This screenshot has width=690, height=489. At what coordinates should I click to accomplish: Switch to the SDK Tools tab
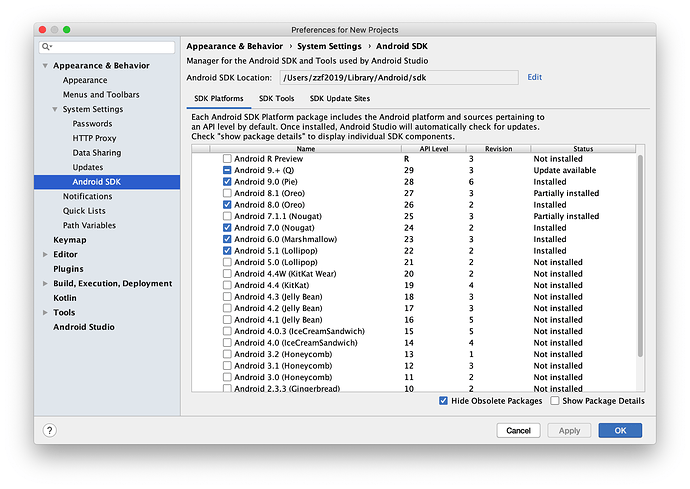(276, 99)
